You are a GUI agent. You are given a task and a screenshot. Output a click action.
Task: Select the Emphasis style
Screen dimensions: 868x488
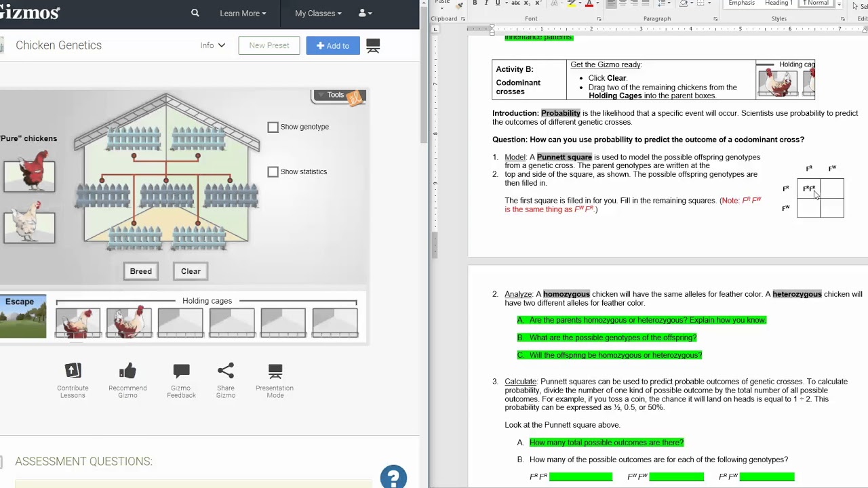(x=741, y=3)
